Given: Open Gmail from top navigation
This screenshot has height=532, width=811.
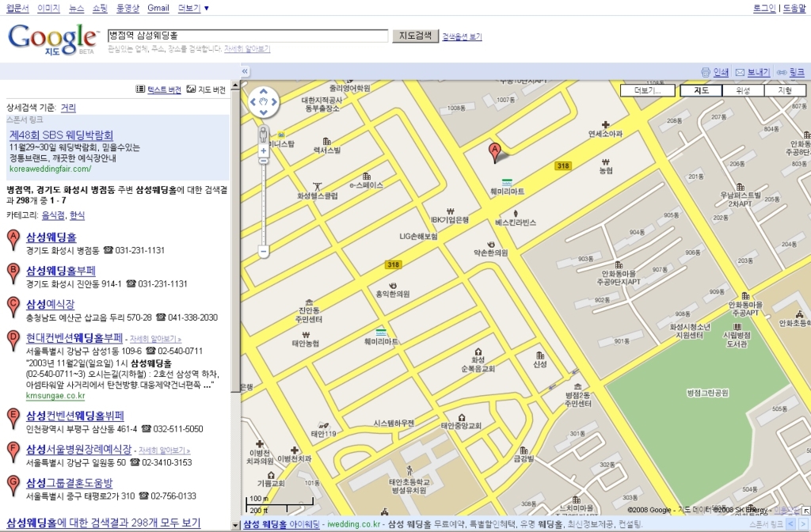Looking at the screenshot, I should pos(158,8).
